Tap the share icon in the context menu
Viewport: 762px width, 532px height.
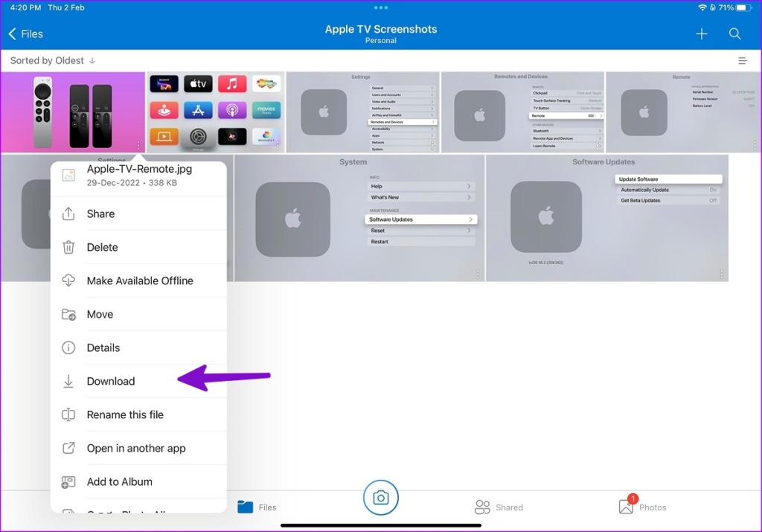[x=68, y=214]
